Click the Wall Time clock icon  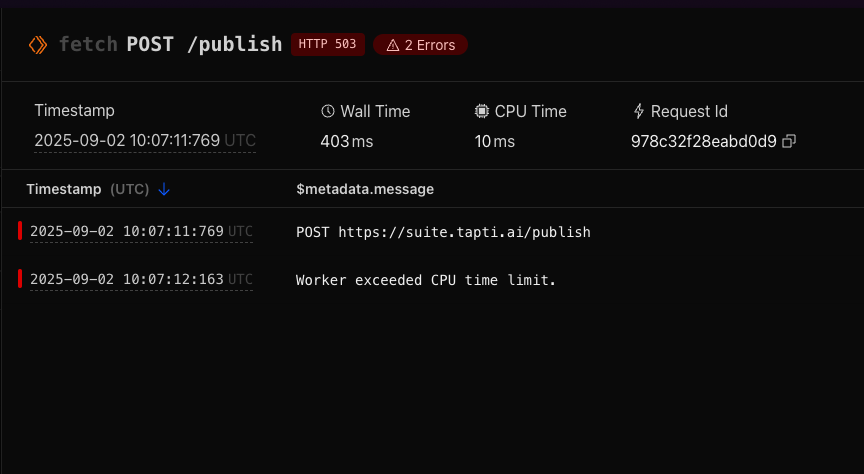pyautogui.click(x=327, y=111)
